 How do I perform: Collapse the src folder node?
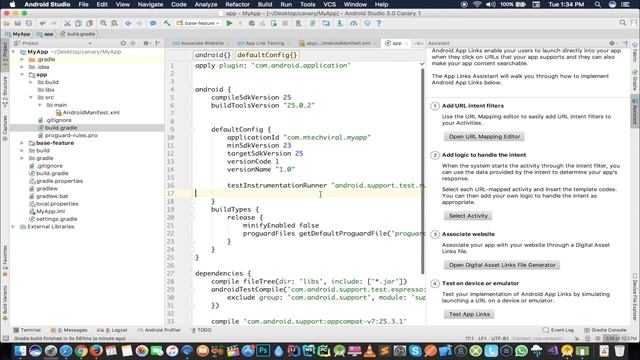31,98
